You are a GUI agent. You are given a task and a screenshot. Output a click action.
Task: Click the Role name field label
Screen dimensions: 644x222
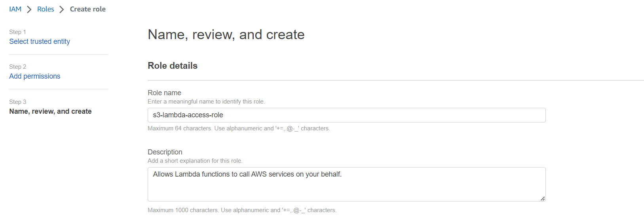tap(164, 93)
